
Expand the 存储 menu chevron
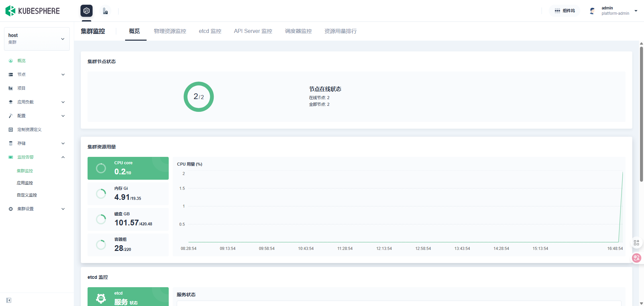(63, 143)
